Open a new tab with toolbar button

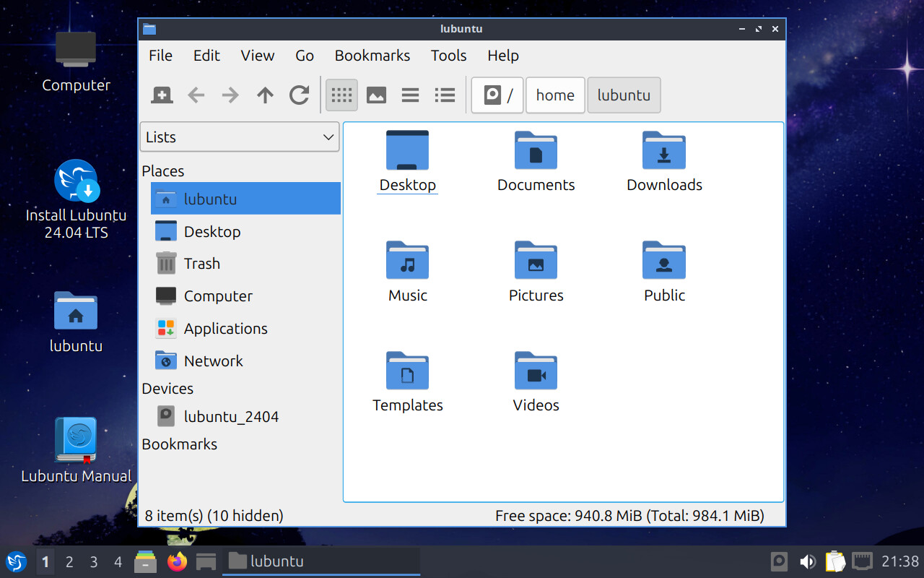point(162,95)
